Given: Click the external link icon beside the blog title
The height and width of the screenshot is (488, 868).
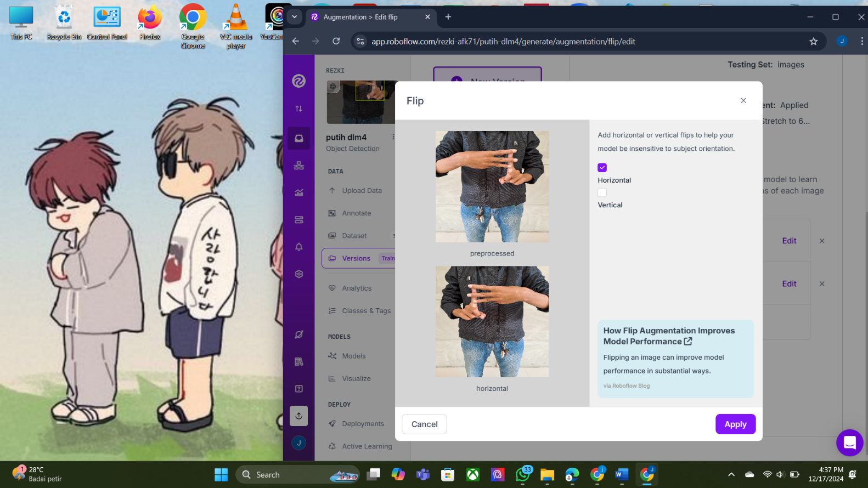Looking at the screenshot, I should [x=688, y=341].
